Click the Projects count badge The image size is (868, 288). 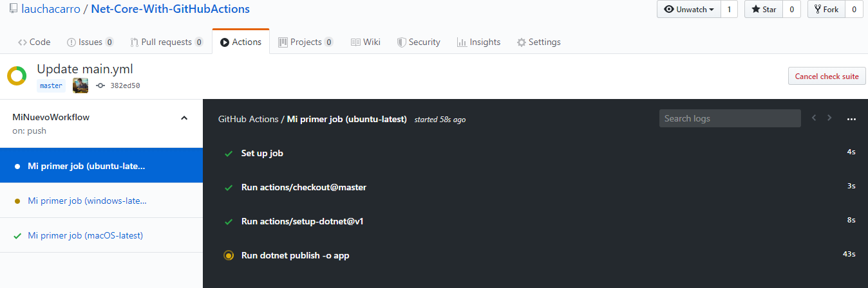(329, 42)
